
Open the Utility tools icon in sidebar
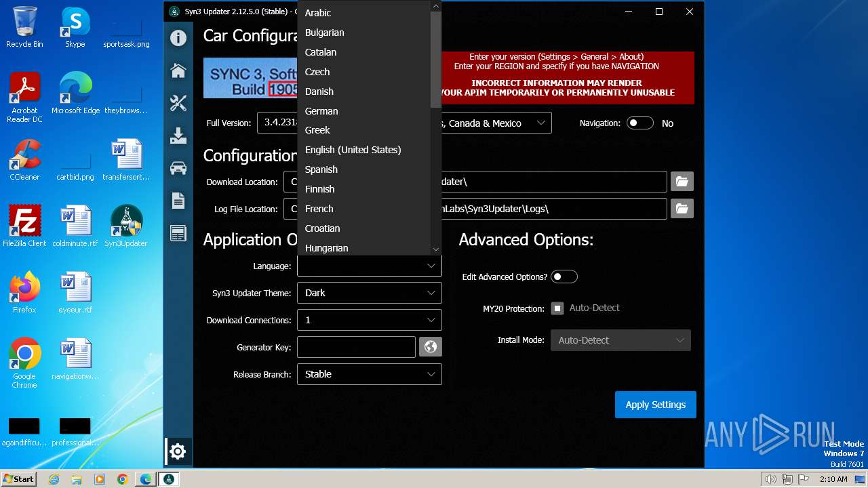(x=178, y=103)
